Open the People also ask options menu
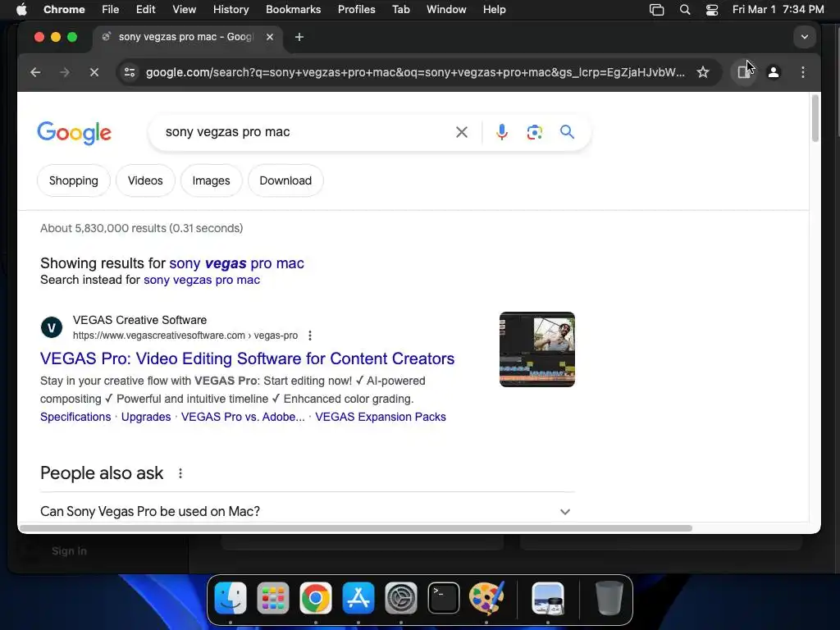 (180, 473)
